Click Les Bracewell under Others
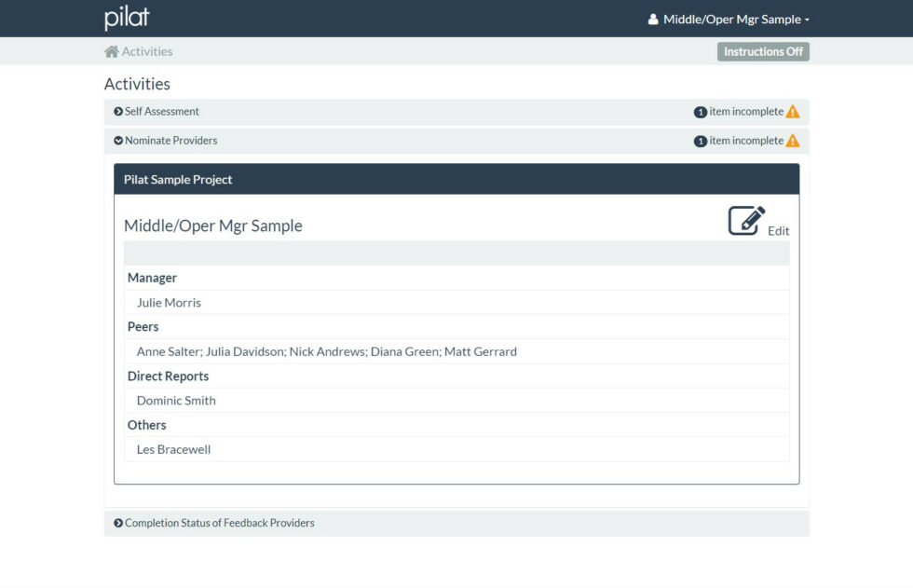Screen dimensions: 913x588 (173, 449)
